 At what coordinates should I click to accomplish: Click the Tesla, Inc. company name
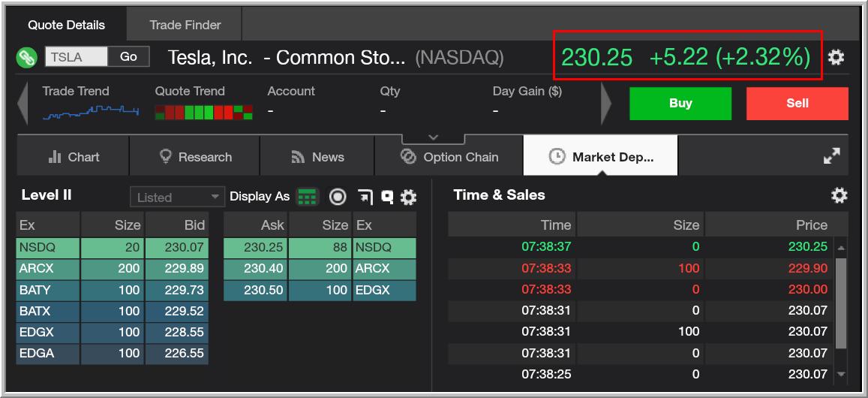pyautogui.click(x=210, y=58)
